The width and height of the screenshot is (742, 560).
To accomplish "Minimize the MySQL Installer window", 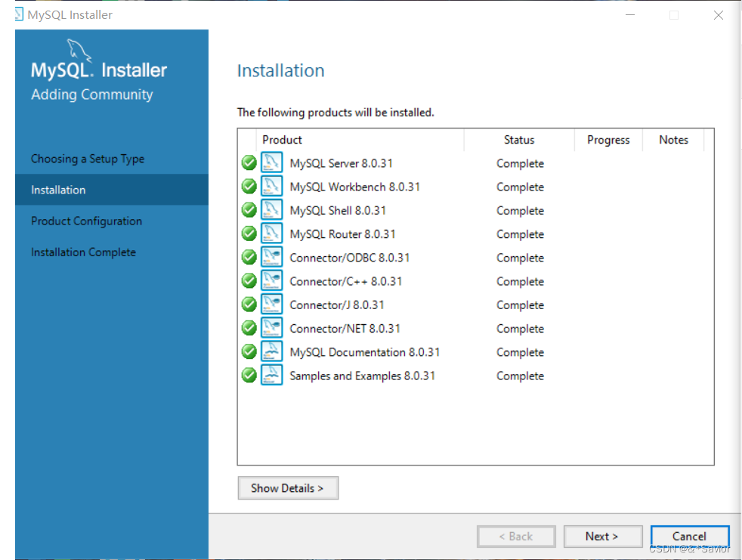I will tap(630, 15).
